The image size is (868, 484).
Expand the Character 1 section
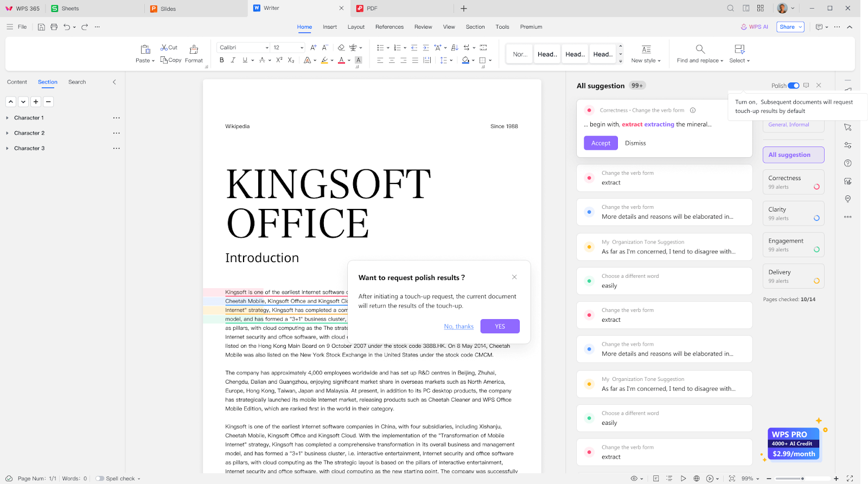(7, 118)
